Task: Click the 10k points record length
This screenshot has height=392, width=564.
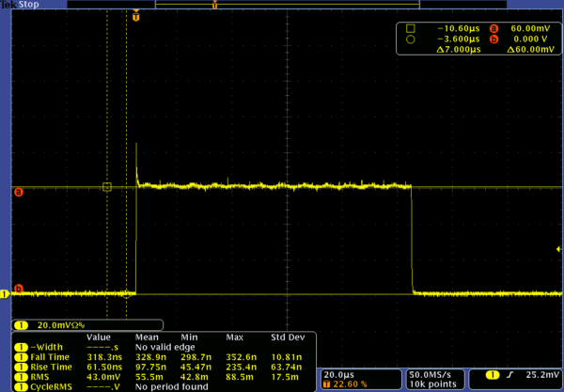Action: point(432,384)
